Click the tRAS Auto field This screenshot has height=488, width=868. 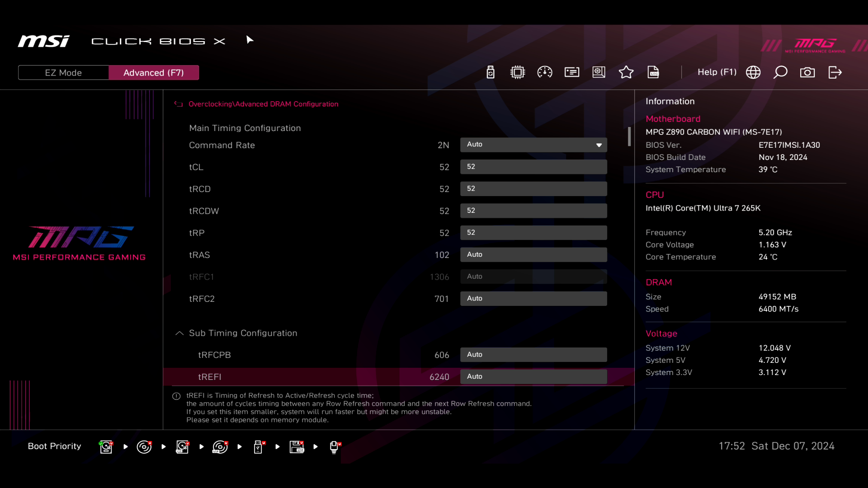533,255
